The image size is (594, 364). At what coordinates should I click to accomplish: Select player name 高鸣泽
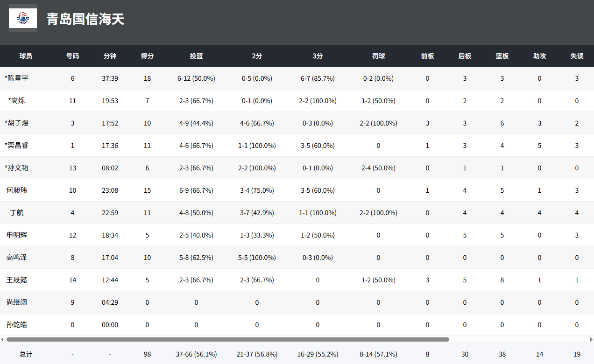pos(17,258)
